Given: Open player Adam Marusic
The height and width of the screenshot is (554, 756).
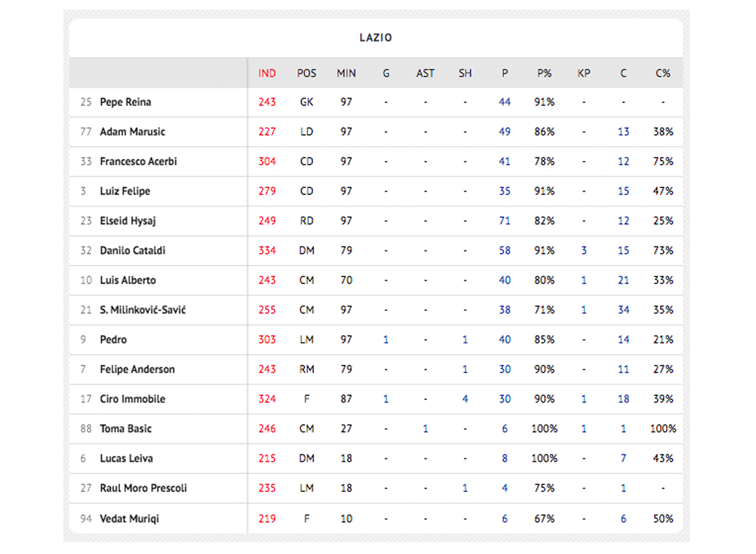Looking at the screenshot, I should 132,132.
